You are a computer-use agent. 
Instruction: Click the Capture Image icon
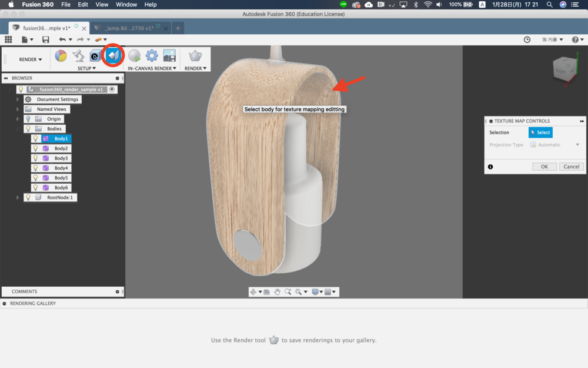point(169,56)
